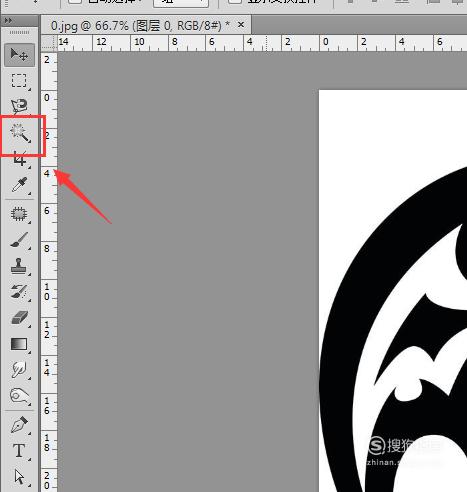This screenshot has width=467, height=492.
Task: Close the 0.jpg document tab
Action: (241, 25)
